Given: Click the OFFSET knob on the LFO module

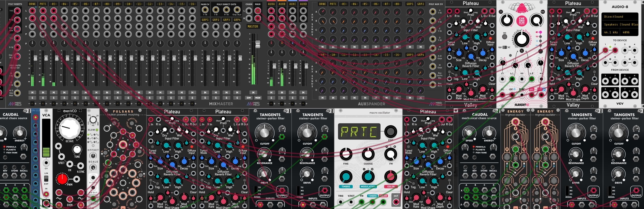Looking at the screenshot, I should 93,156.
